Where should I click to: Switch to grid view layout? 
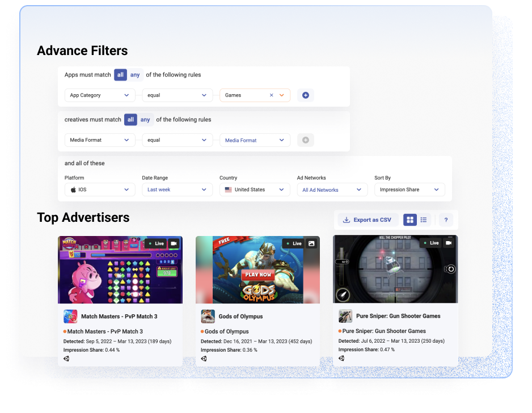pos(410,220)
